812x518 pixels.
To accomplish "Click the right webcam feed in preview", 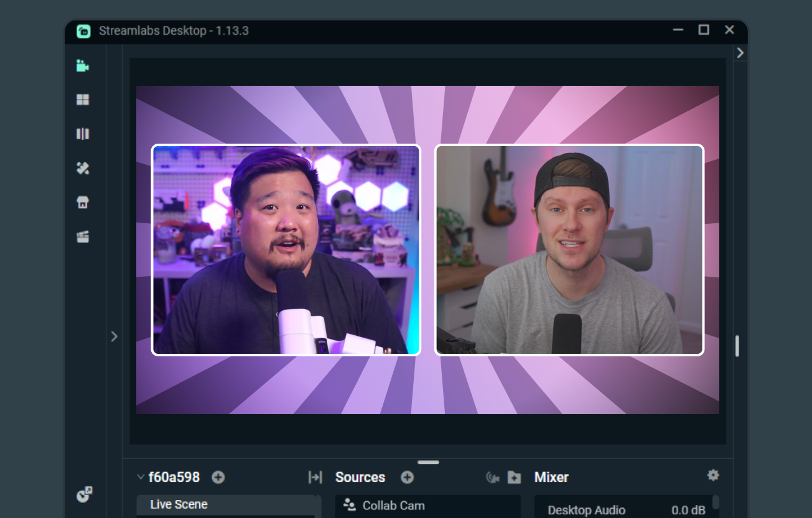I will [x=569, y=250].
